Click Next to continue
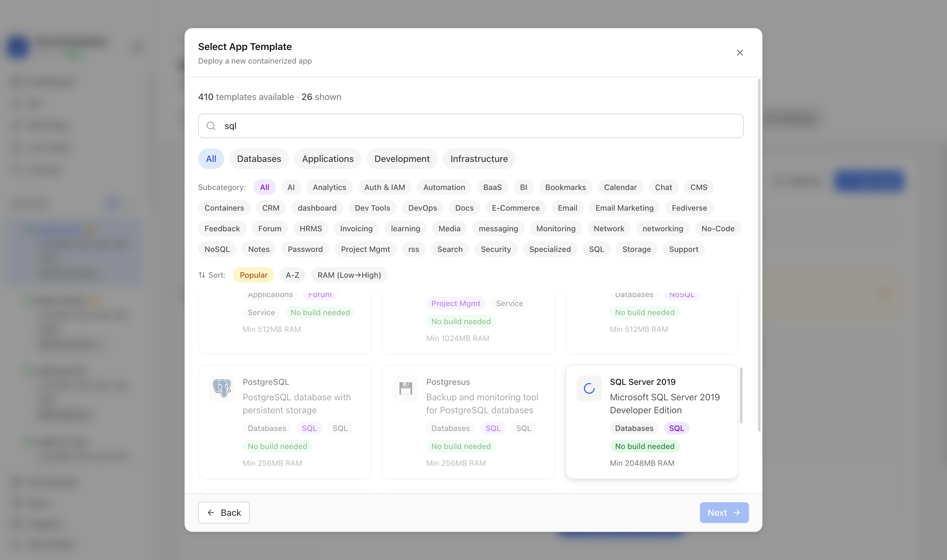Screen dimensions: 947x560 pos(724,512)
